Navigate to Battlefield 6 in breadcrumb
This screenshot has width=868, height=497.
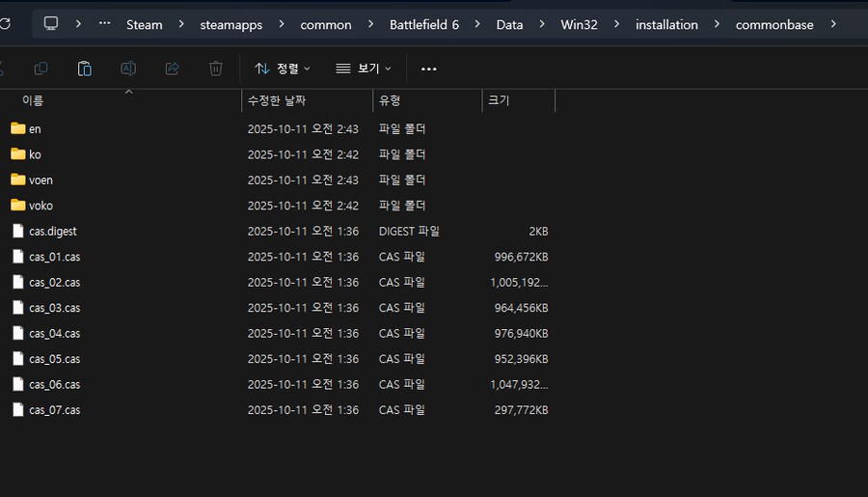coord(423,24)
